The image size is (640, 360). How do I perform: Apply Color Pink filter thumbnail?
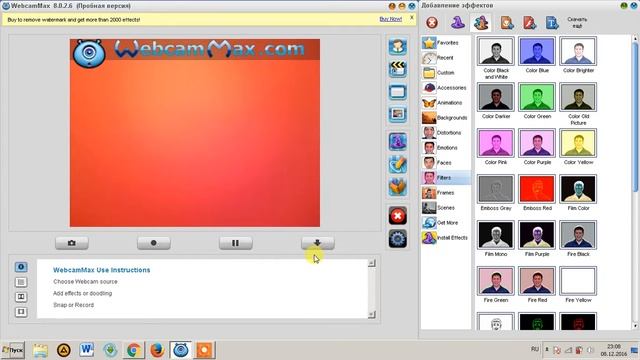coord(496,143)
